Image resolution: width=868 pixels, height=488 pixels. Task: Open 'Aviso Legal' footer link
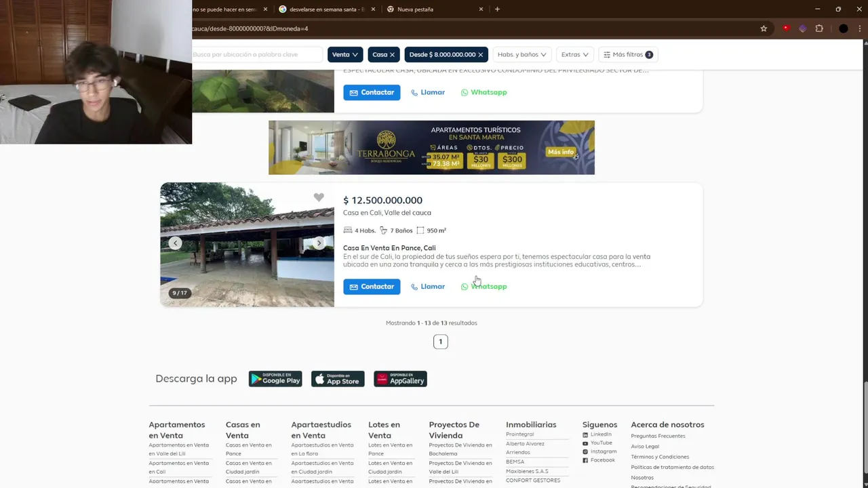pyautogui.click(x=645, y=447)
